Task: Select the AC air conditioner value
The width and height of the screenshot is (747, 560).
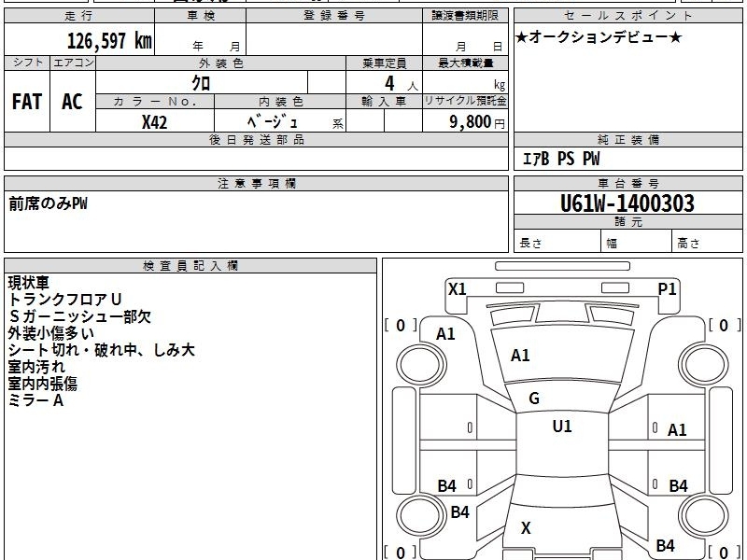Action: click(x=73, y=102)
